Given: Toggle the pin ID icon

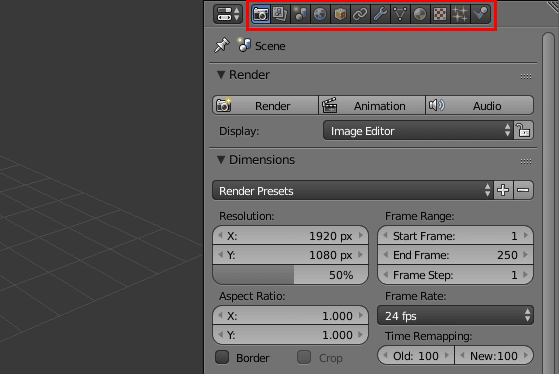Looking at the screenshot, I should pos(221,45).
